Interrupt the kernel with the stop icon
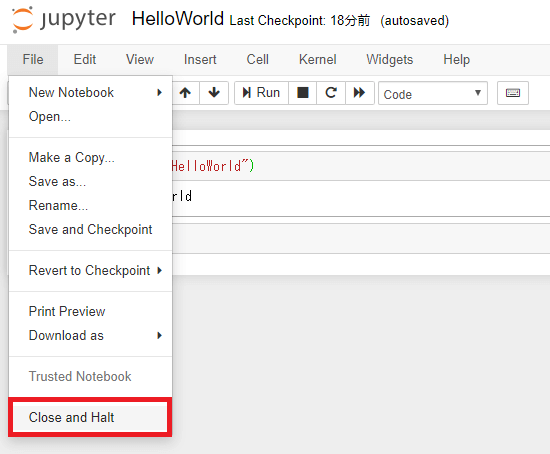 pos(302,93)
